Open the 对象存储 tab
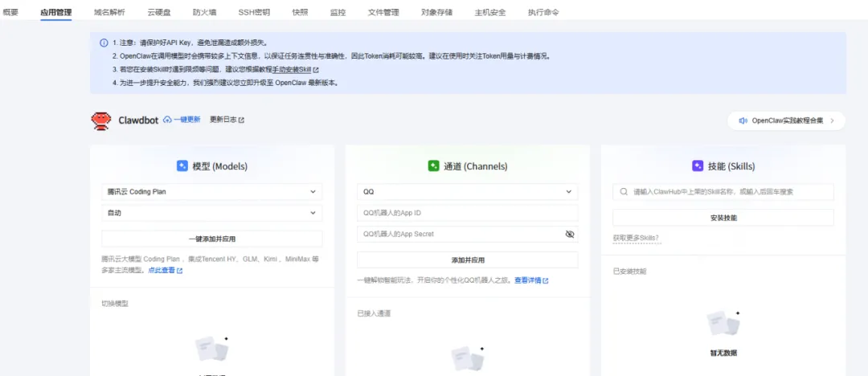The height and width of the screenshot is (376, 868). tap(436, 12)
